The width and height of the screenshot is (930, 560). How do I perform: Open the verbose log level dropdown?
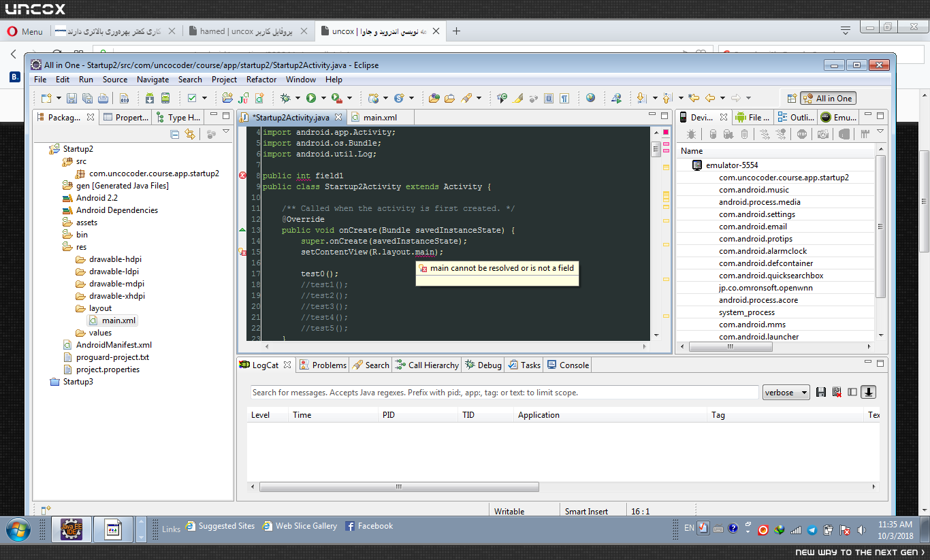786,392
